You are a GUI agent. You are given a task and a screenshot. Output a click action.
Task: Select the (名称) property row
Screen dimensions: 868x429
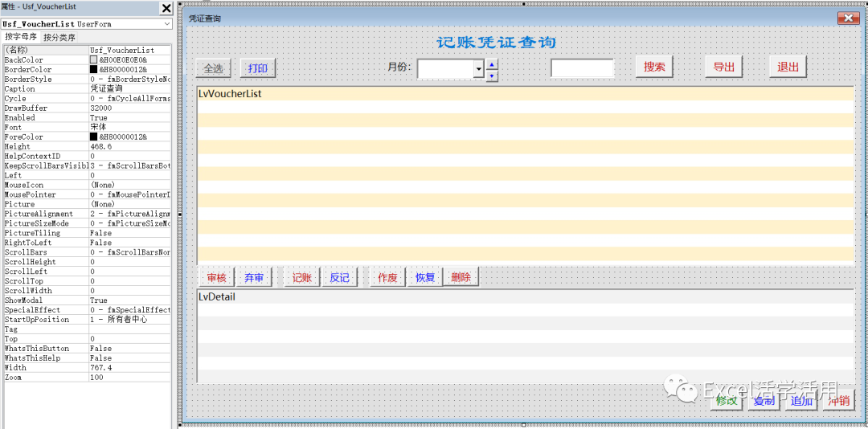[87, 51]
